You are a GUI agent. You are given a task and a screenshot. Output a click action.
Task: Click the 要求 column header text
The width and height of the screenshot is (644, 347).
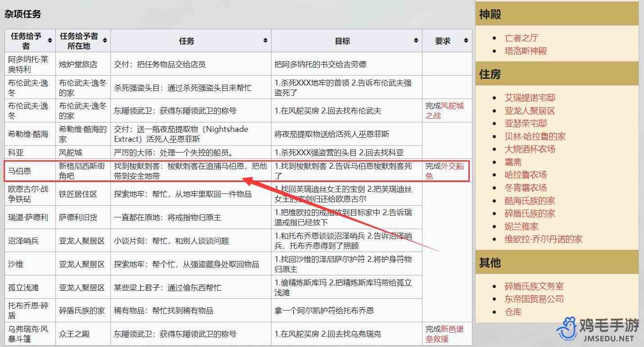443,41
